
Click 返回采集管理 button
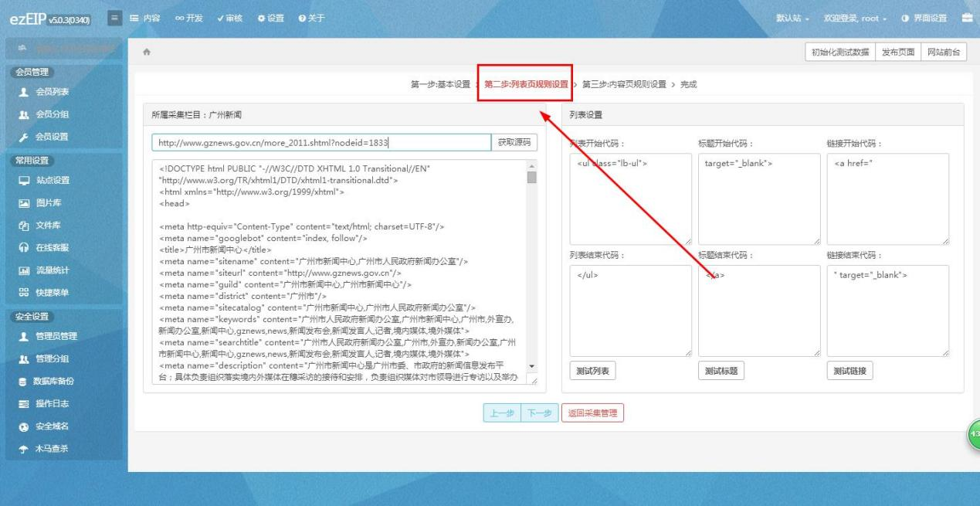click(592, 413)
